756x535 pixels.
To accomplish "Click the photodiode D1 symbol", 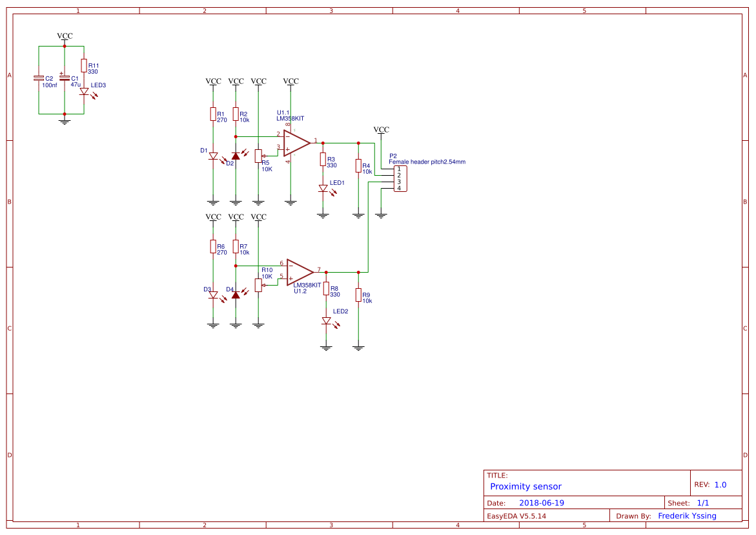I will point(212,156).
